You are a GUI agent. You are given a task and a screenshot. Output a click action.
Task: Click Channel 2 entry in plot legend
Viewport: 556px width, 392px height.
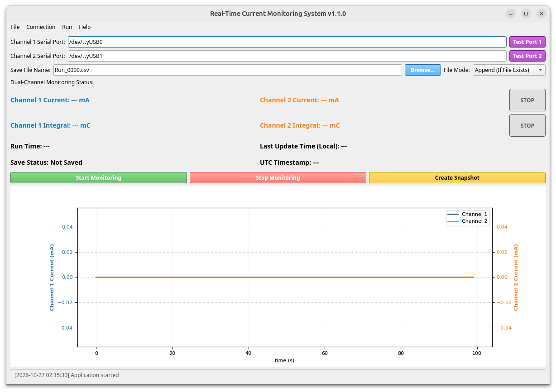[467, 221]
